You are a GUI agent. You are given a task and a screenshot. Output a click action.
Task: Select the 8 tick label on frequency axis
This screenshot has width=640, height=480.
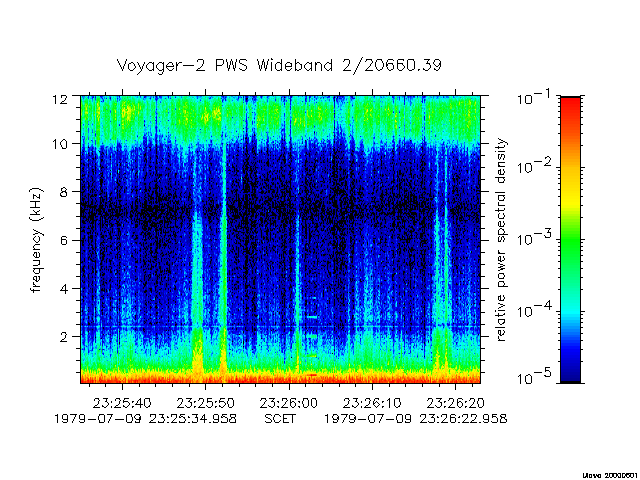click(x=63, y=192)
